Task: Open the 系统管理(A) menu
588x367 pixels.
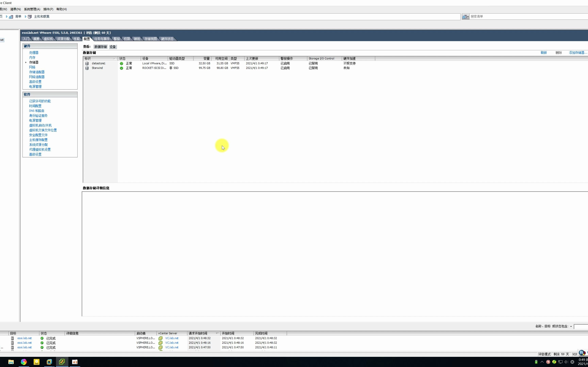Action: tap(32, 9)
